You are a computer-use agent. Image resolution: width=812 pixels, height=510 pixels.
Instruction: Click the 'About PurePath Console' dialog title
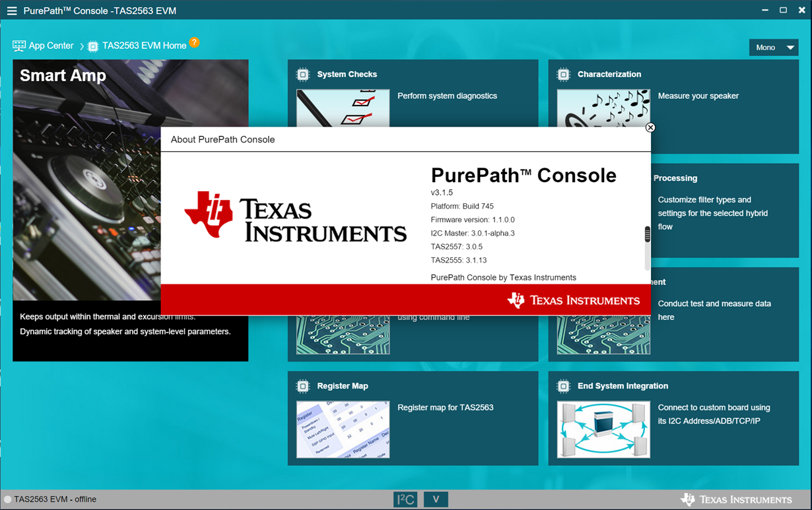tap(222, 140)
